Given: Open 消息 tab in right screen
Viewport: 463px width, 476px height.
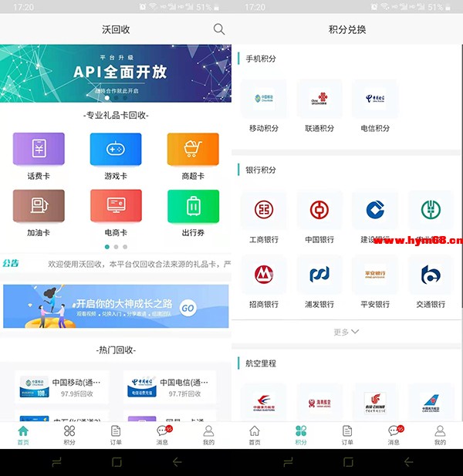Looking at the screenshot, I should click(x=394, y=435).
